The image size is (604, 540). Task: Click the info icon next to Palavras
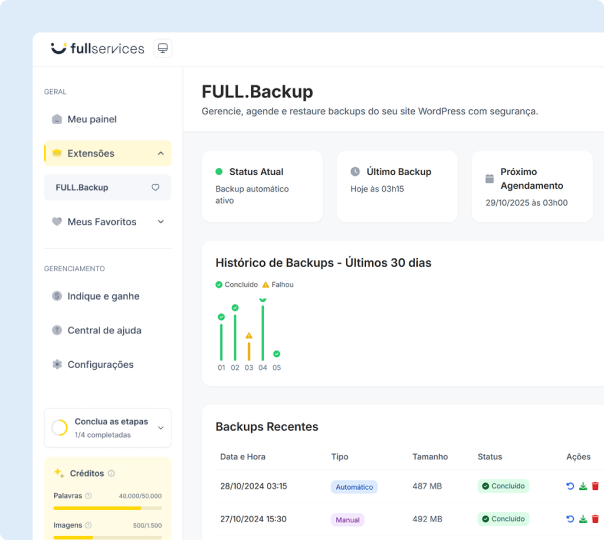88,496
